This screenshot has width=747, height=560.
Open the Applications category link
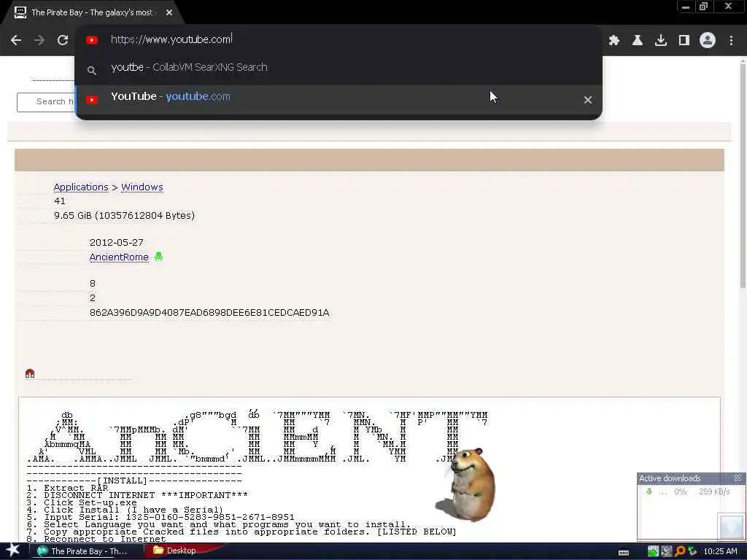(x=81, y=187)
